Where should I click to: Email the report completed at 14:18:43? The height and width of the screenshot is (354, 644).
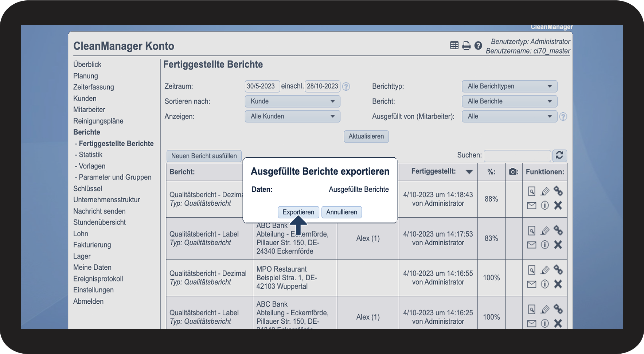coord(532,206)
